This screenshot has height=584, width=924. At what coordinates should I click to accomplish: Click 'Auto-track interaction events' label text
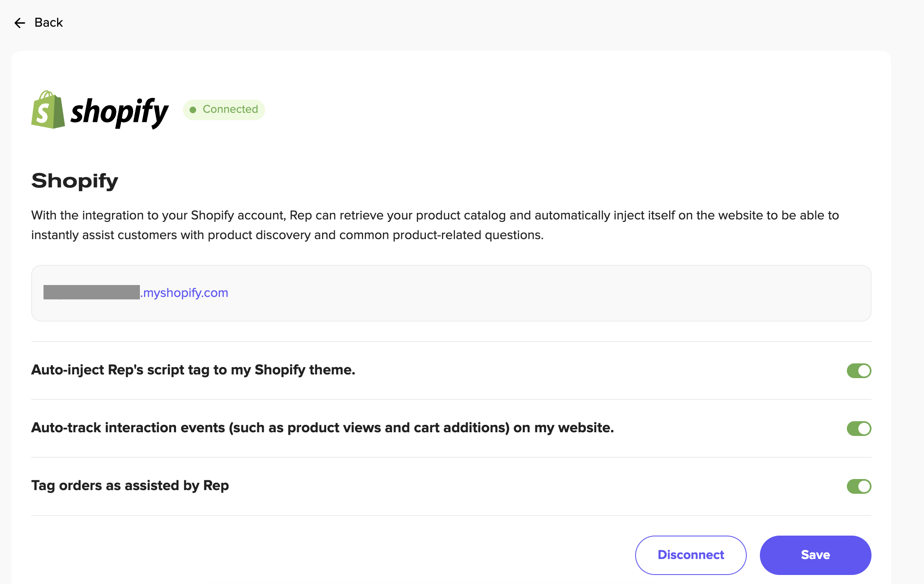pyautogui.click(x=322, y=428)
